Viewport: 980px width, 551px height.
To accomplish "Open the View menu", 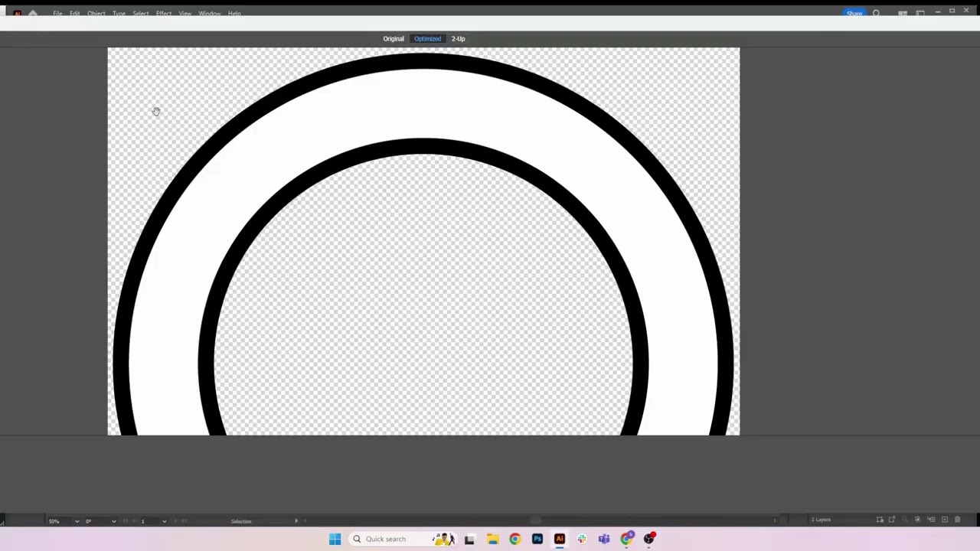I will [x=185, y=13].
